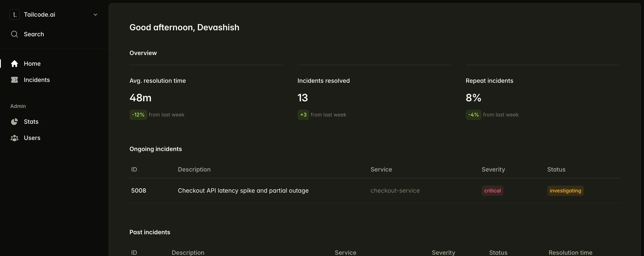Click the Checkout API latency spike description
Screen dimensions: 644x256
[243, 191]
